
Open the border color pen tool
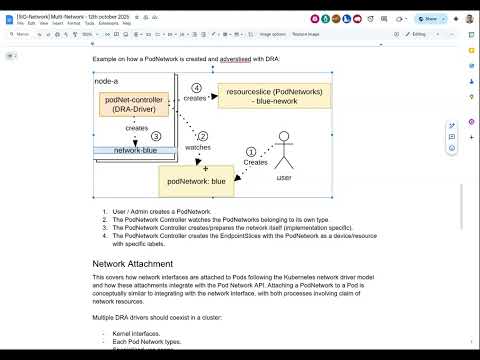pyautogui.click(x=215, y=34)
